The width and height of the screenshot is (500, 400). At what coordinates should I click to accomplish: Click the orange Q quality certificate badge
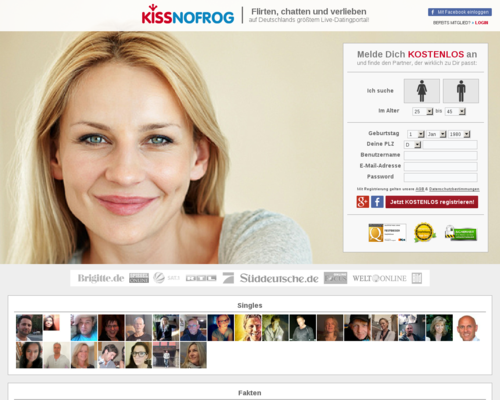tap(387, 233)
